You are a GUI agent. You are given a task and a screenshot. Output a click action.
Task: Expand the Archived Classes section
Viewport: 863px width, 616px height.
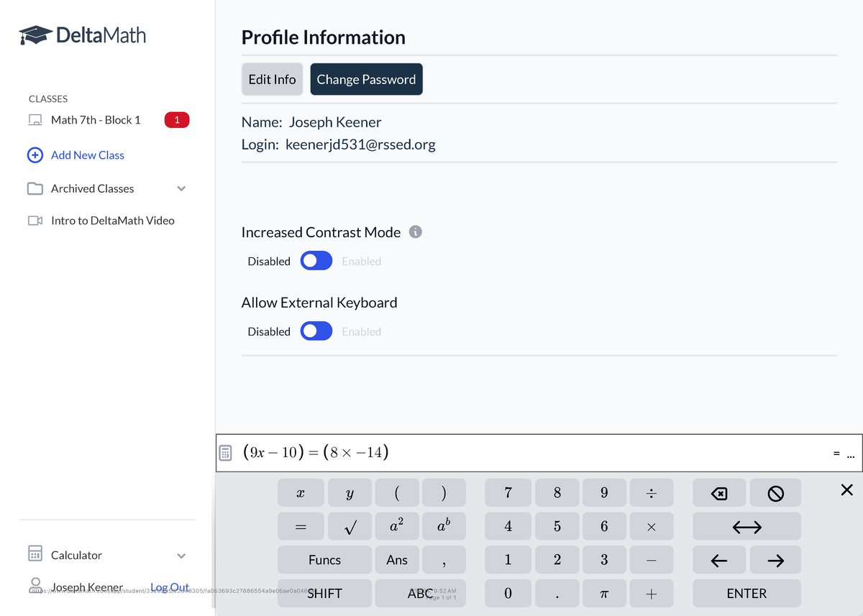181,188
